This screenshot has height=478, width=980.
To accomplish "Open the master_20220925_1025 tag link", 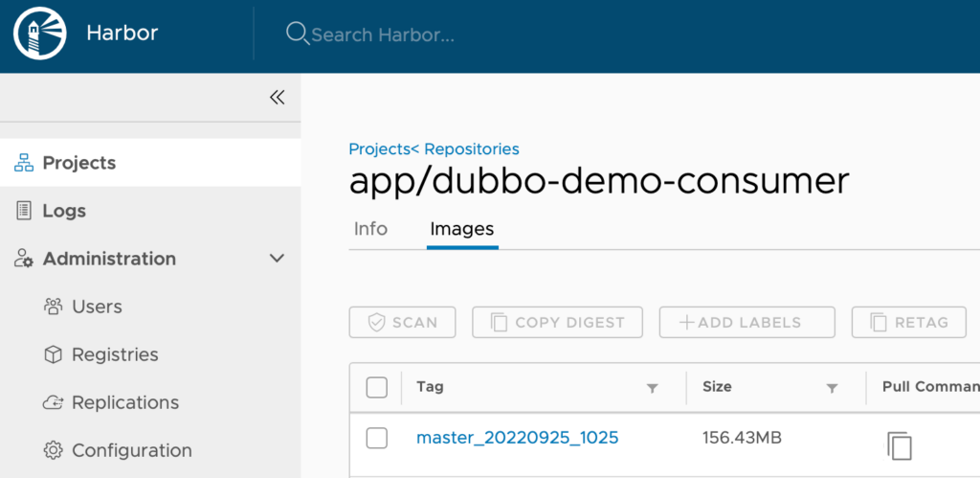I will (518, 438).
